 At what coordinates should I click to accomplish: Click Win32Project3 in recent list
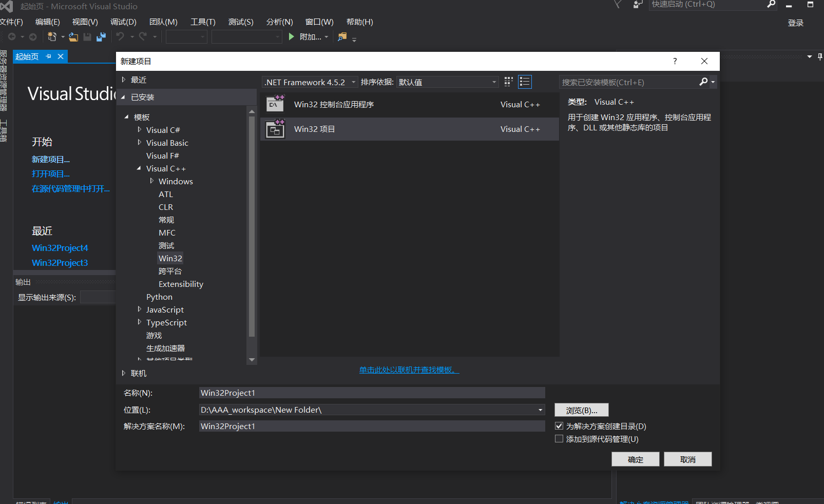60,263
